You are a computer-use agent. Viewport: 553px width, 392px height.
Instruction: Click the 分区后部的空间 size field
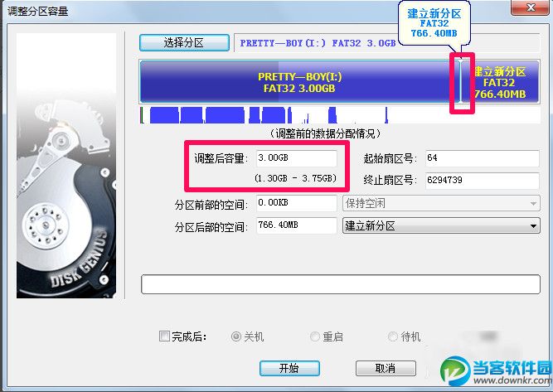tap(296, 225)
